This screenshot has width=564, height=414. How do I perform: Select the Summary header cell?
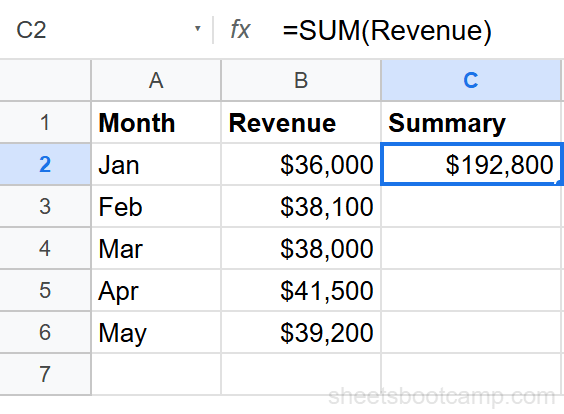pyautogui.click(x=471, y=122)
